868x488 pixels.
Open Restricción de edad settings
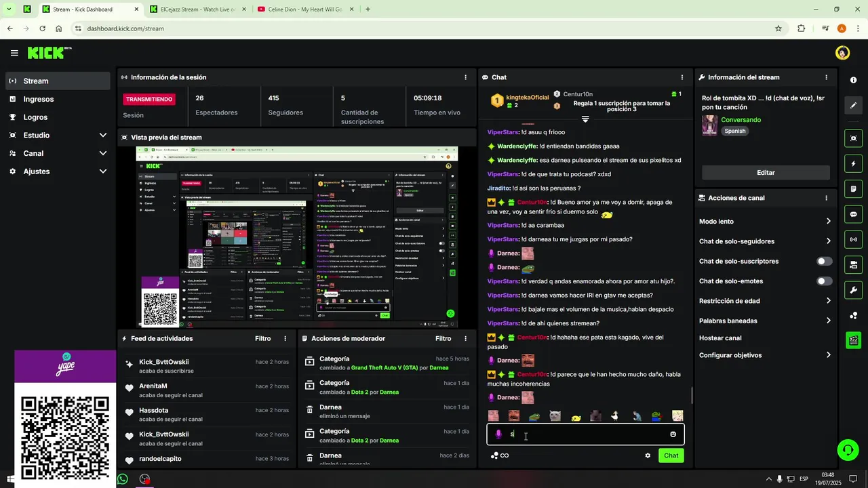(x=765, y=301)
